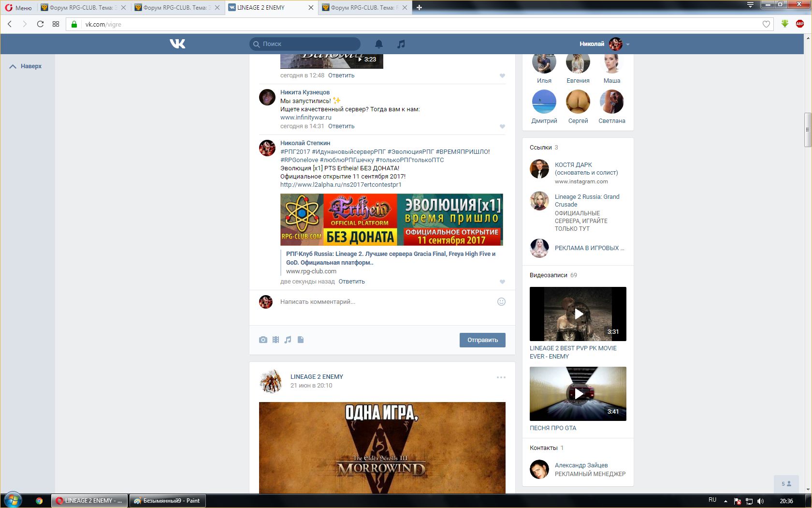Viewport: 812px width, 508px height.
Task: Open the Эволюция x1 Ertheia banner image
Action: click(x=391, y=220)
